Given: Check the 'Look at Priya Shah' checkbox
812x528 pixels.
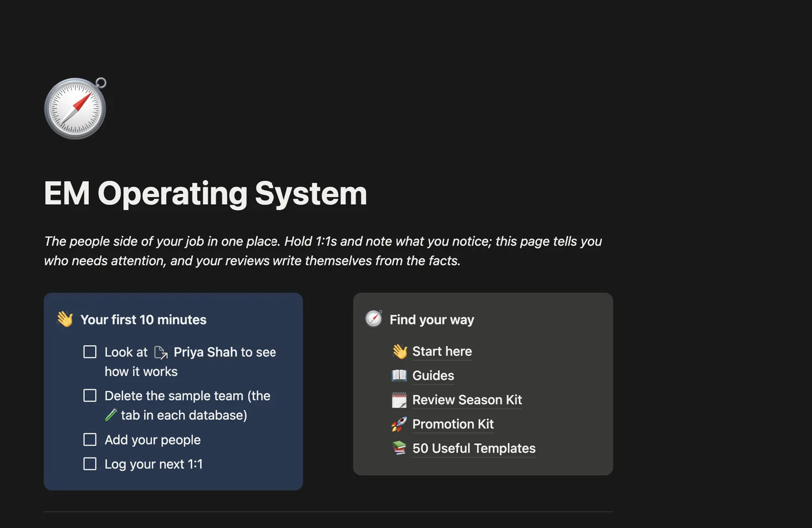Looking at the screenshot, I should [x=90, y=352].
